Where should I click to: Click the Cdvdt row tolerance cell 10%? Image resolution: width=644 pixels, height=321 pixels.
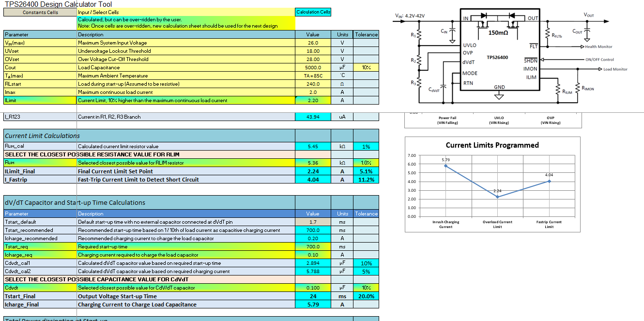pos(366,288)
